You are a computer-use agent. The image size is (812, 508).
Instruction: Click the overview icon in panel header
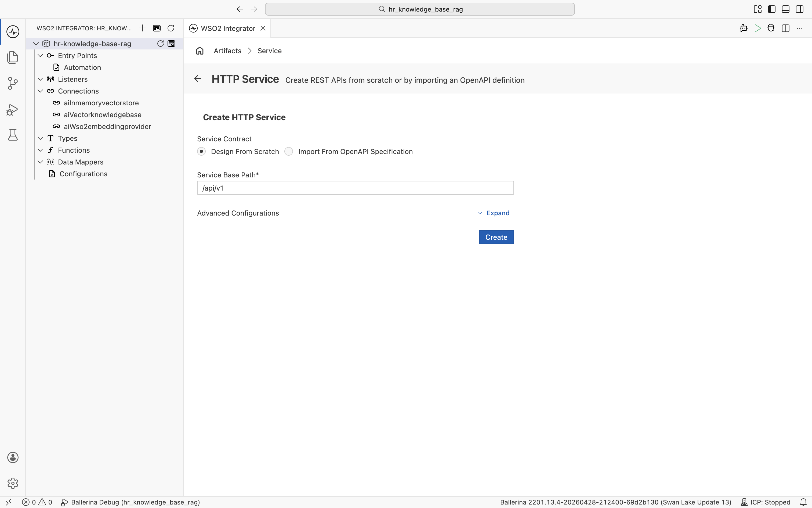(157, 28)
